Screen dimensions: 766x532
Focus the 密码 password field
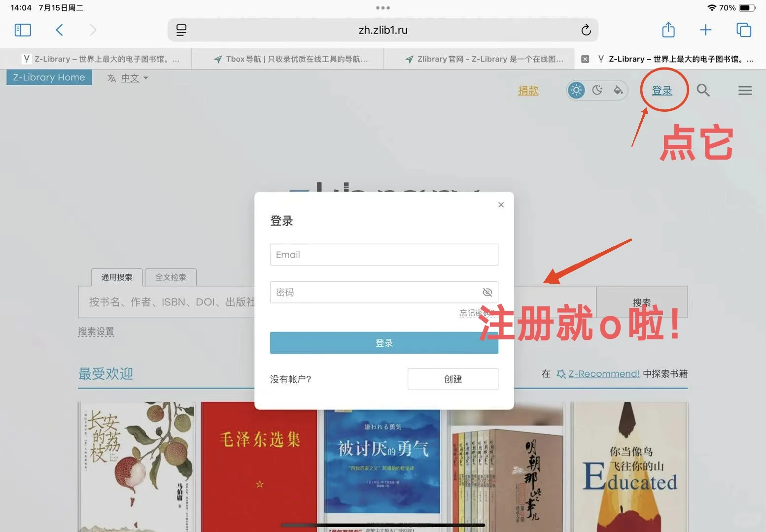tap(384, 292)
